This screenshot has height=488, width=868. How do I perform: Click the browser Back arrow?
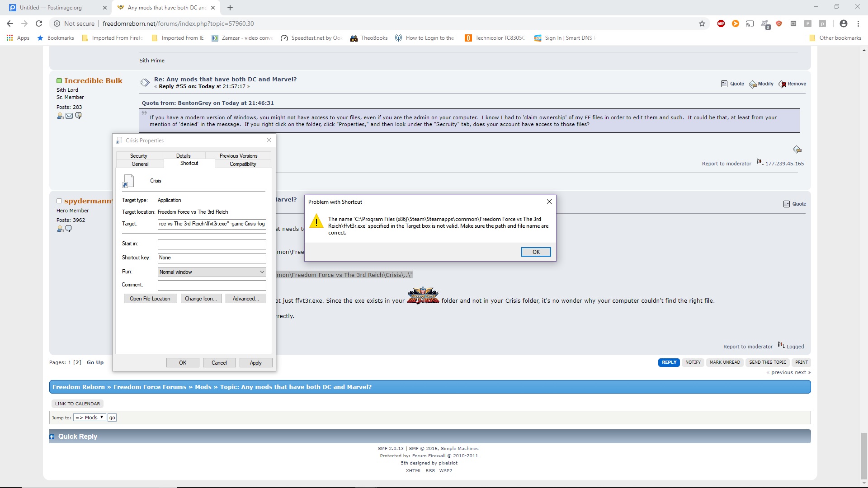click(x=10, y=23)
